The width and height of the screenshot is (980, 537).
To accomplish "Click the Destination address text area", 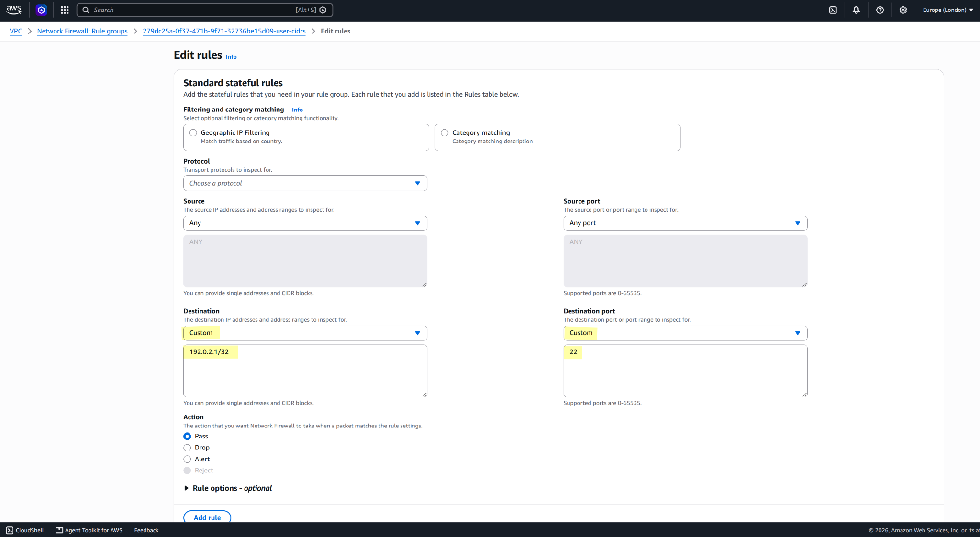I will tap(305, 371).
